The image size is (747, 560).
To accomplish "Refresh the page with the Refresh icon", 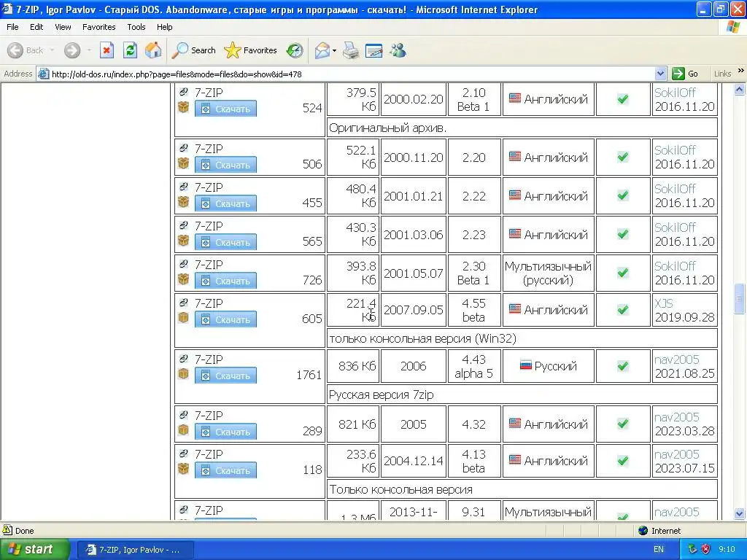I will [x=130, y=50].
